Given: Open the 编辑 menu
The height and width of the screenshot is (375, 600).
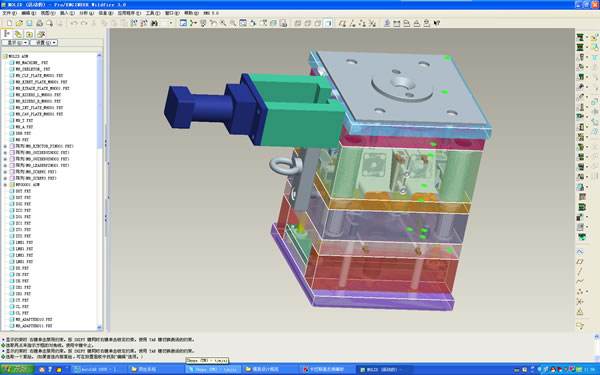Looking at the screenshot, I should (x=28, y=13).
